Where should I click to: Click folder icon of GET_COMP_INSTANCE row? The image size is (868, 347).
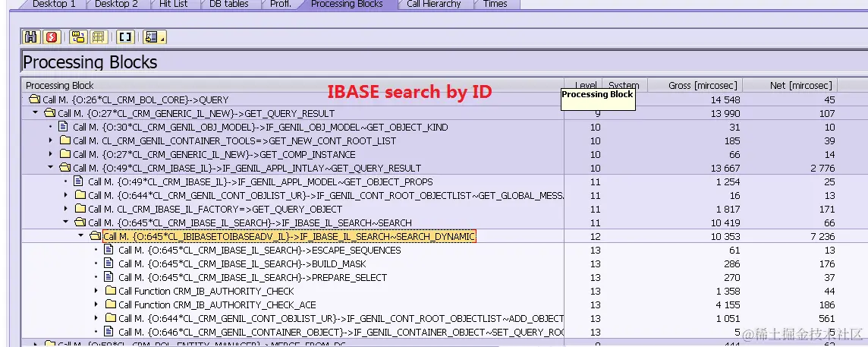(x=65, y=154)
